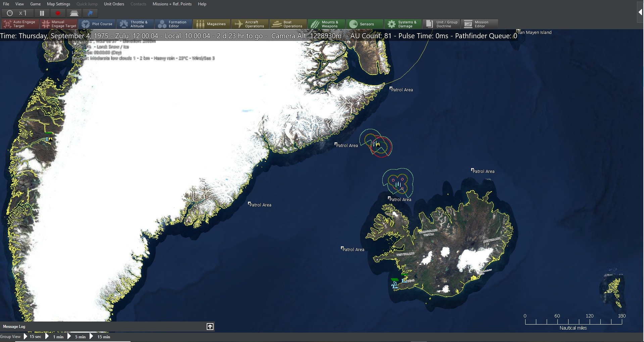Pause the simulation
644x342 pixels.
[42, 13]
